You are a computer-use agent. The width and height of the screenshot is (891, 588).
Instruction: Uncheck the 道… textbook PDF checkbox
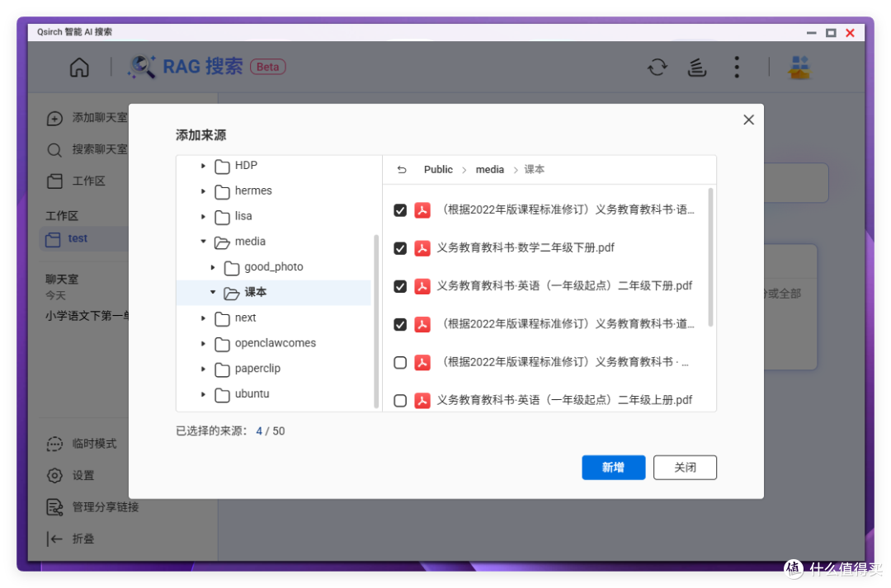[x=400, y=324]
